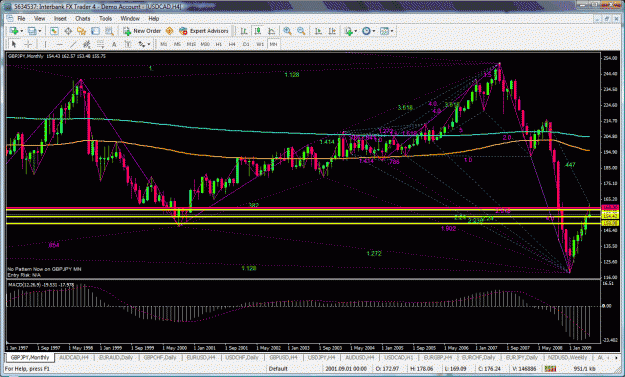Select the Trendline drawing tool
Screen dimensions: 625x377
coord(73,44)
